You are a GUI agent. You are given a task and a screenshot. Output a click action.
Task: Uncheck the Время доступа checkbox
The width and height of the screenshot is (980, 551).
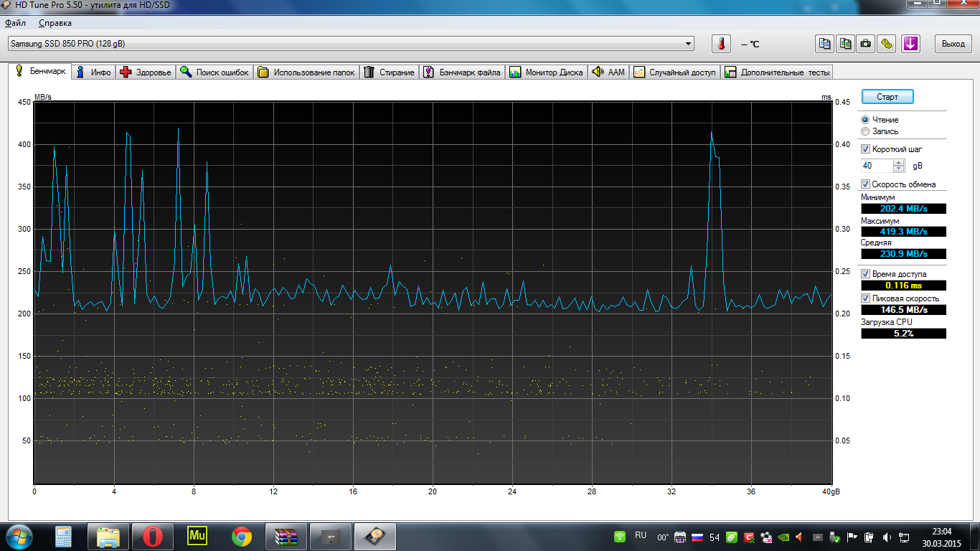(x=866, y=274)
